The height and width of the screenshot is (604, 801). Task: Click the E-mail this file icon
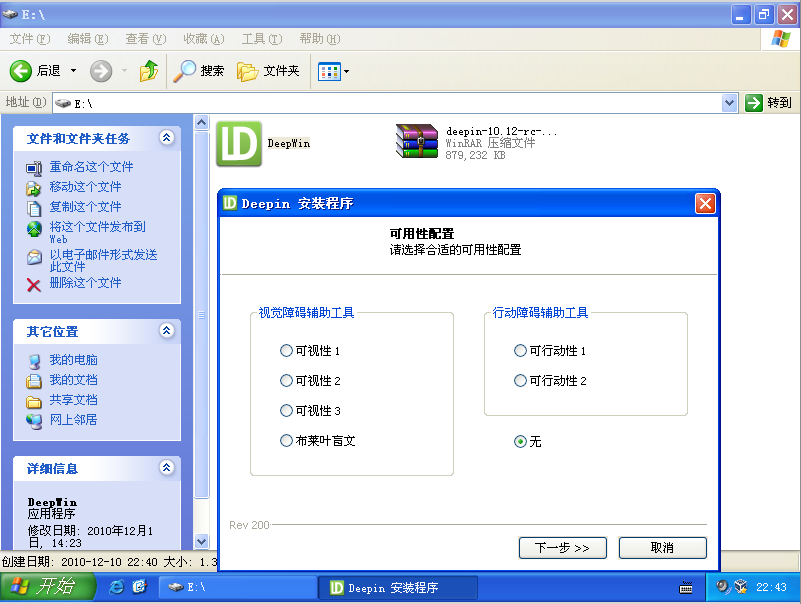pos(34,257)
